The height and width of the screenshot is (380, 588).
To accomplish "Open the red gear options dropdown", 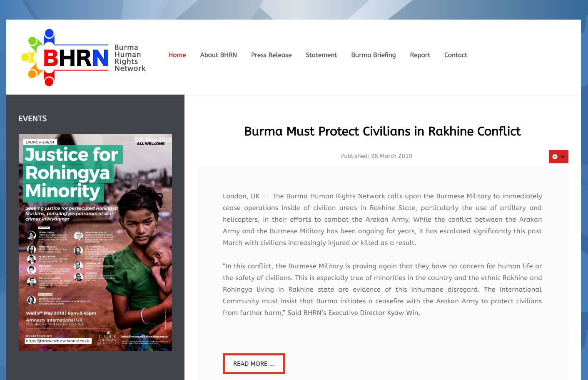I will pos(558,157).
